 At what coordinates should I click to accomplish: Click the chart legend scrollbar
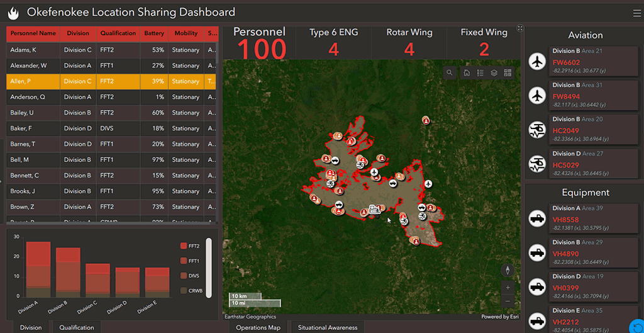point(209,268)
